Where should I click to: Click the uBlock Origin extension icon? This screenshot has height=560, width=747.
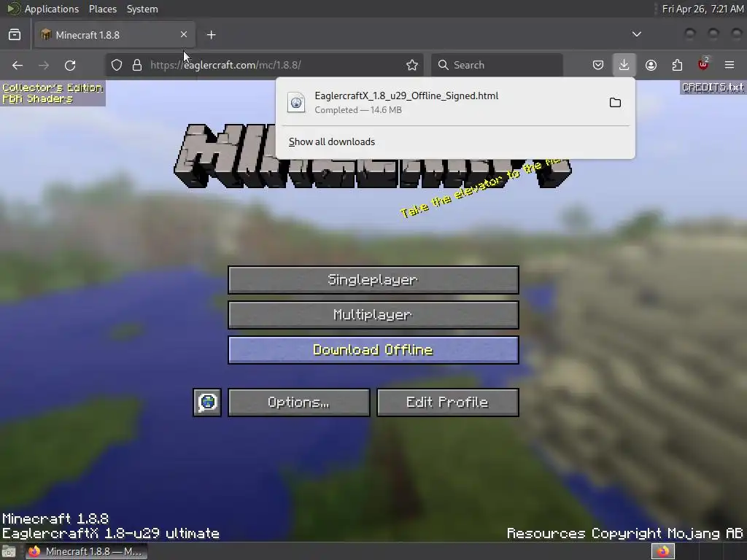[703, 65]
